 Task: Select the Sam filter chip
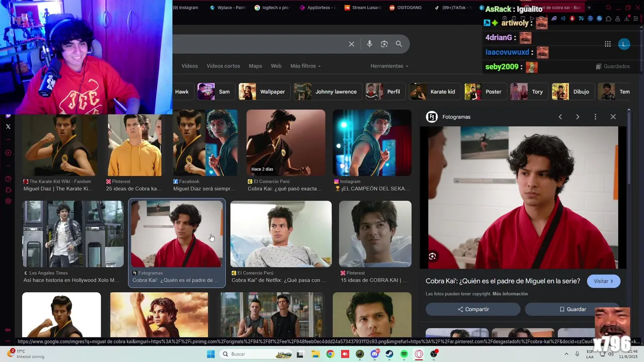coord(215,92)
